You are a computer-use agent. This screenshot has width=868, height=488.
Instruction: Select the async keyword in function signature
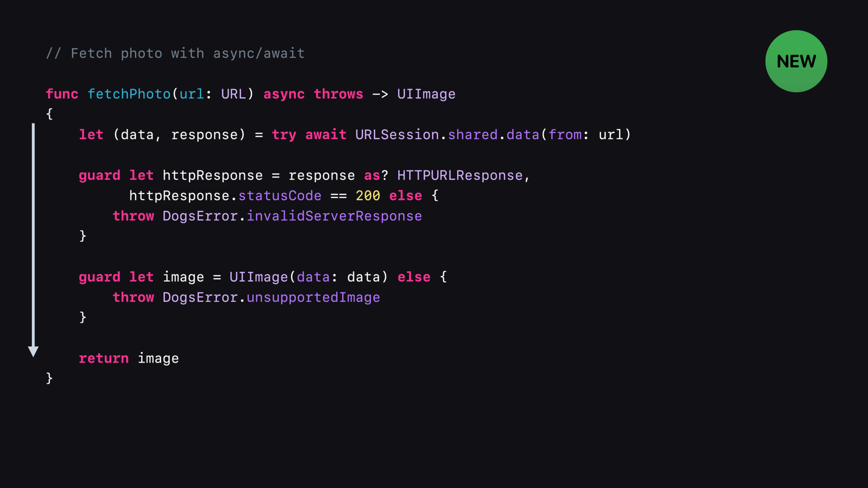pos(284,95)
